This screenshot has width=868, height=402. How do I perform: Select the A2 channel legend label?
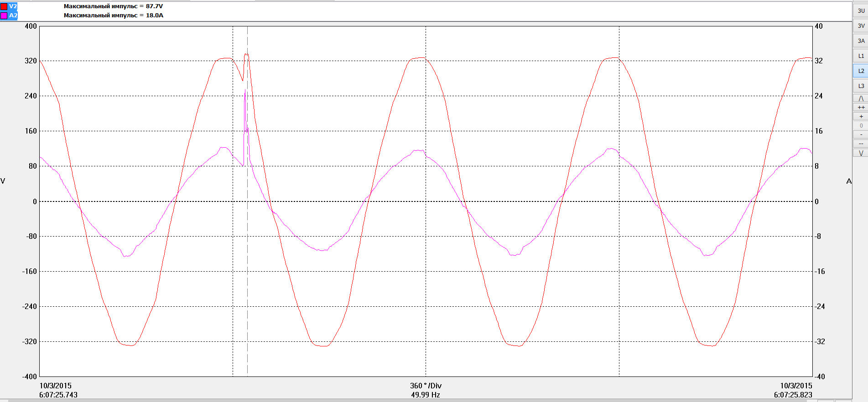[13, 15]
